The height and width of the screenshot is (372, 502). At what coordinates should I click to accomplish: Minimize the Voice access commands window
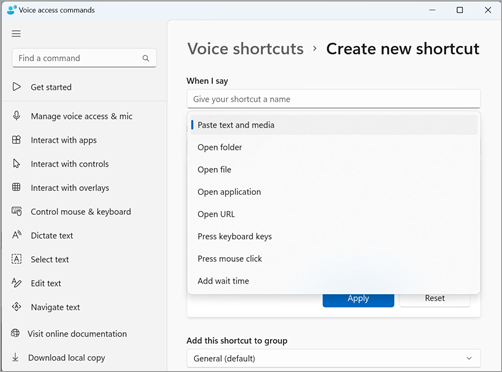coord(432,10)
